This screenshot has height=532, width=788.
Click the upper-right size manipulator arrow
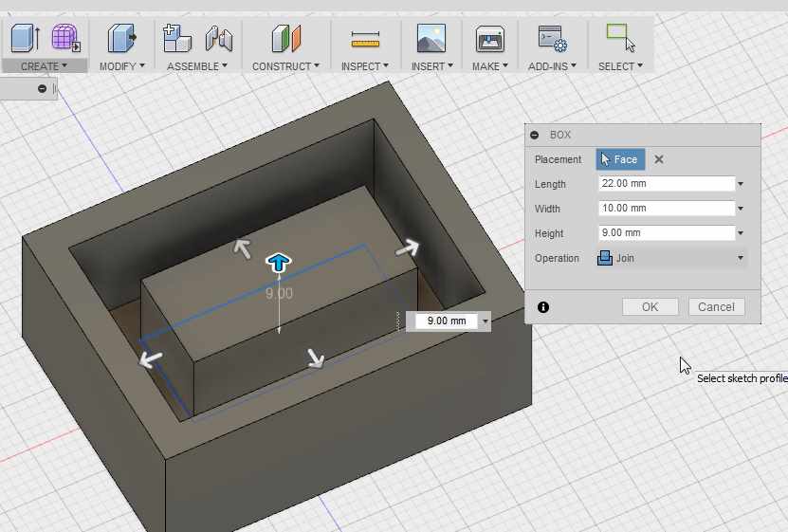tap(408, 248)
